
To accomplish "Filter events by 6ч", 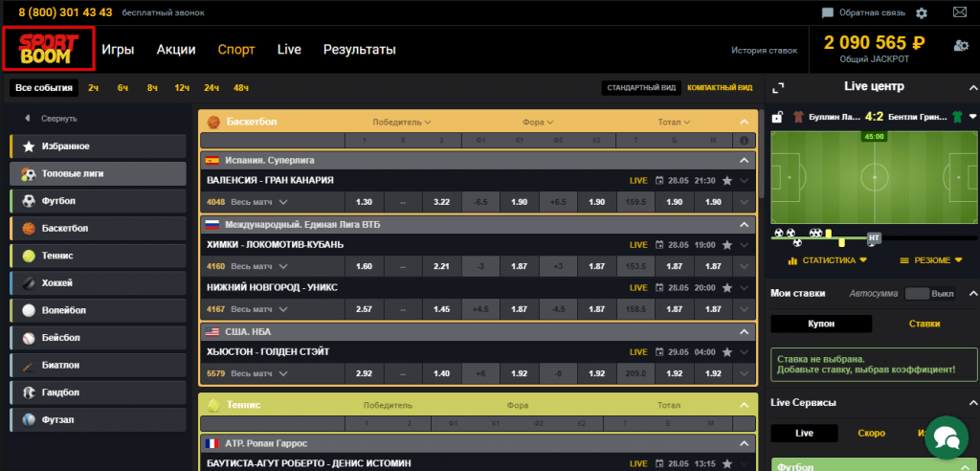I will coord(122,88).
